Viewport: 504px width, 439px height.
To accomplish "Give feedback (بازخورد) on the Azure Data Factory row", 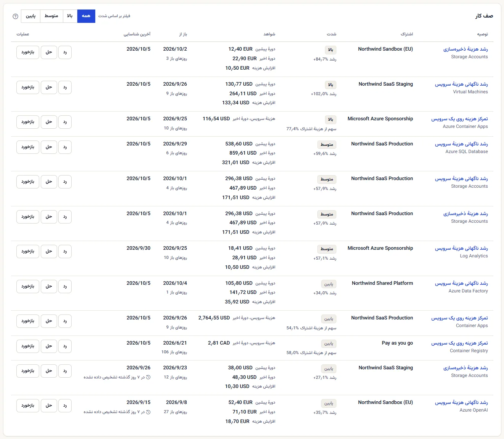I will [28, 286].
